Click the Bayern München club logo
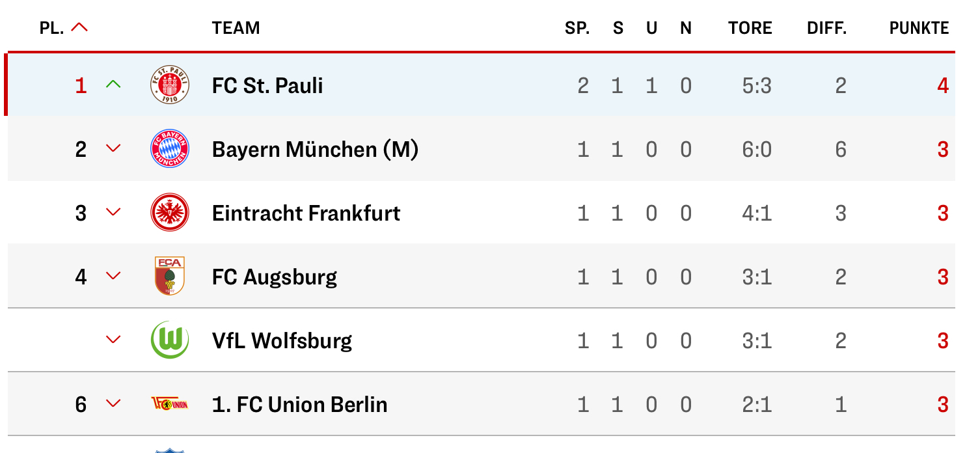980x453 pixels. click(x=169, y=149)
